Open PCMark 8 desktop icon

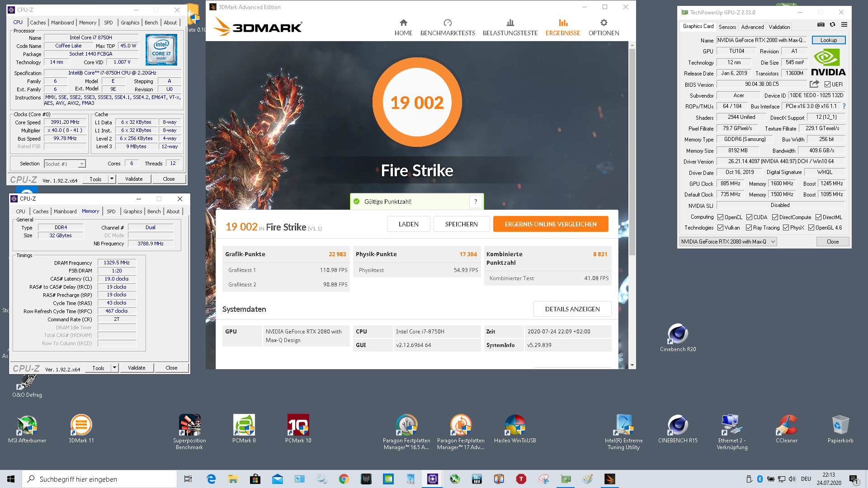[x=244, y=429]
